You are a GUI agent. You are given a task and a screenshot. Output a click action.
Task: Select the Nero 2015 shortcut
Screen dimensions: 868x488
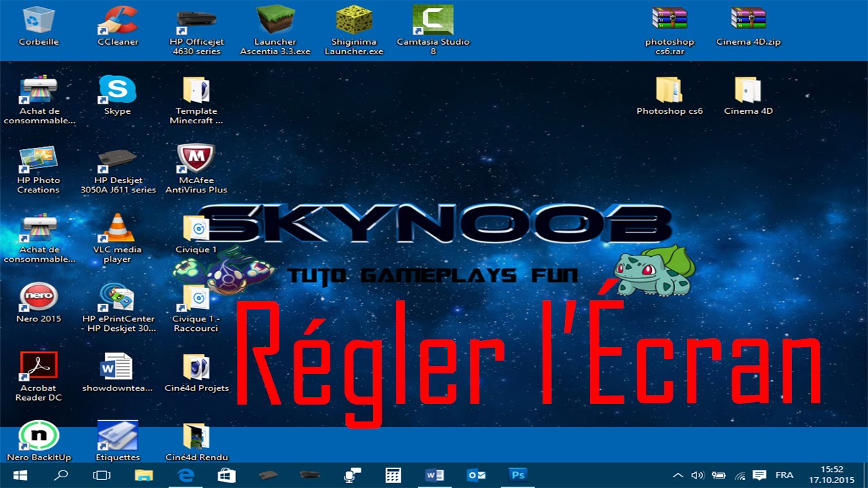(39, 303)
